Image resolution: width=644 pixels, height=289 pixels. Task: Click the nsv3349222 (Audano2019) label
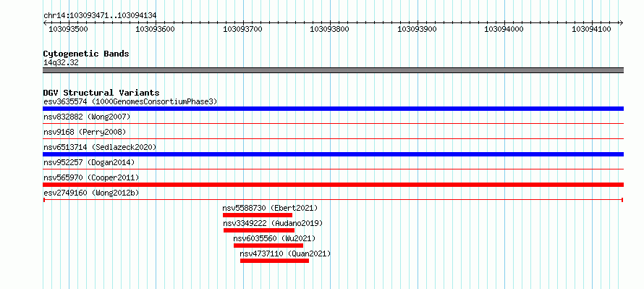coord(273,223)
